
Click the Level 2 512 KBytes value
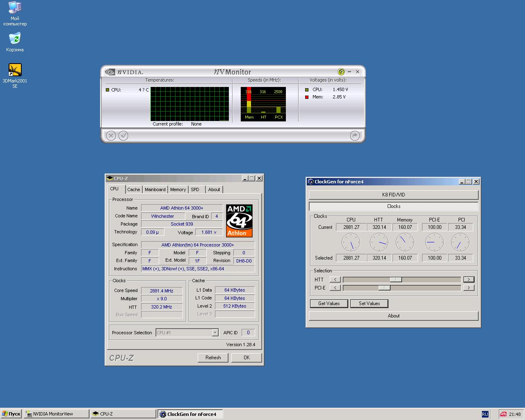pos(235,306)
